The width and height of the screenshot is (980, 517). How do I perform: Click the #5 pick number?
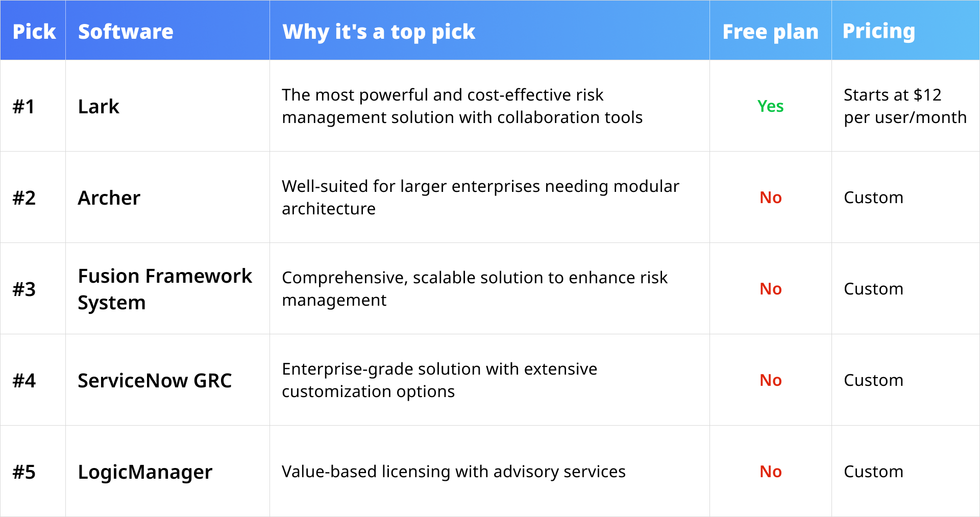[24, 472]
